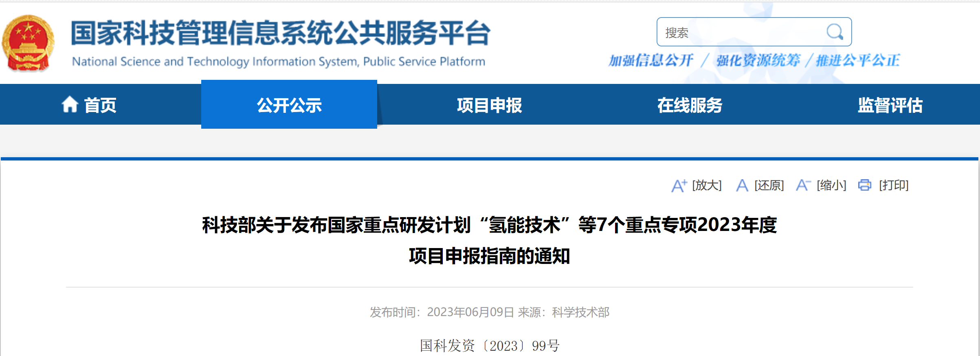Open the 项目申报 navigation tab
Screen dimensions: 980x356
tap(489, 104)
